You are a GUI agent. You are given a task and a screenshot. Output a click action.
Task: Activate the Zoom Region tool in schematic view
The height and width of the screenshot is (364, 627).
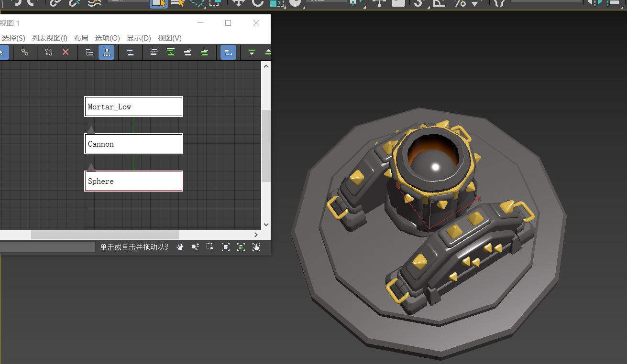(209, 247)
